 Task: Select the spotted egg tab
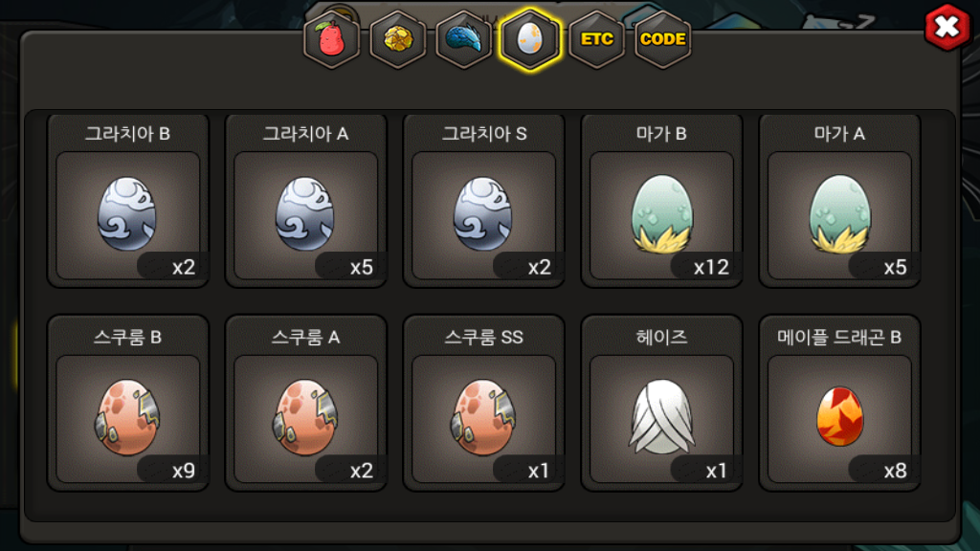coord(530,39)
